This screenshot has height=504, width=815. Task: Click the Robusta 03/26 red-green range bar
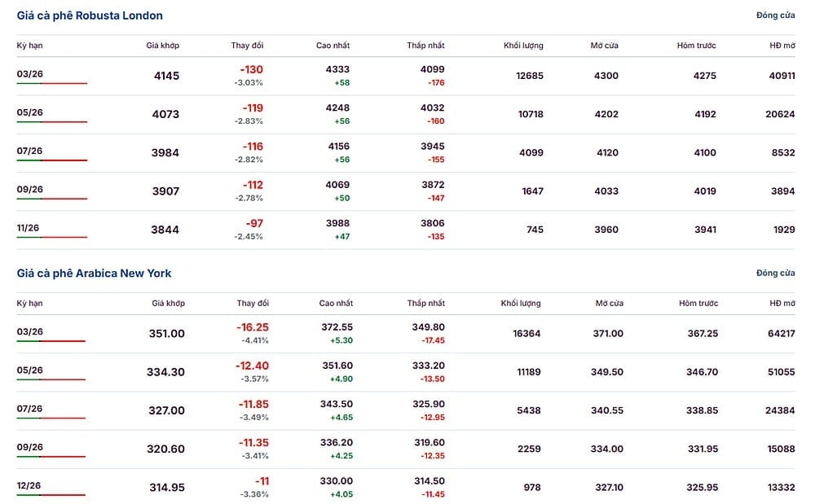52,83
